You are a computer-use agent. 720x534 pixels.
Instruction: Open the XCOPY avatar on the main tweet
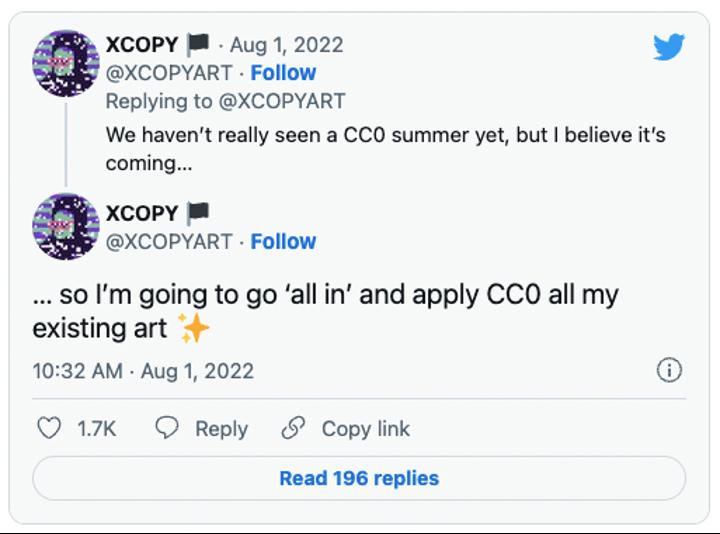click(66, 226)
